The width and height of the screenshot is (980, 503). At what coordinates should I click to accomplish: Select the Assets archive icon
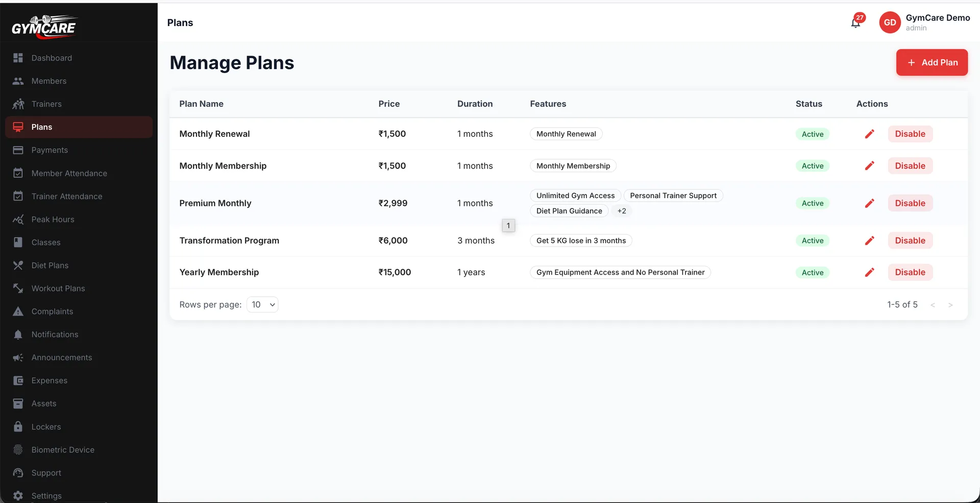(18, 403)
